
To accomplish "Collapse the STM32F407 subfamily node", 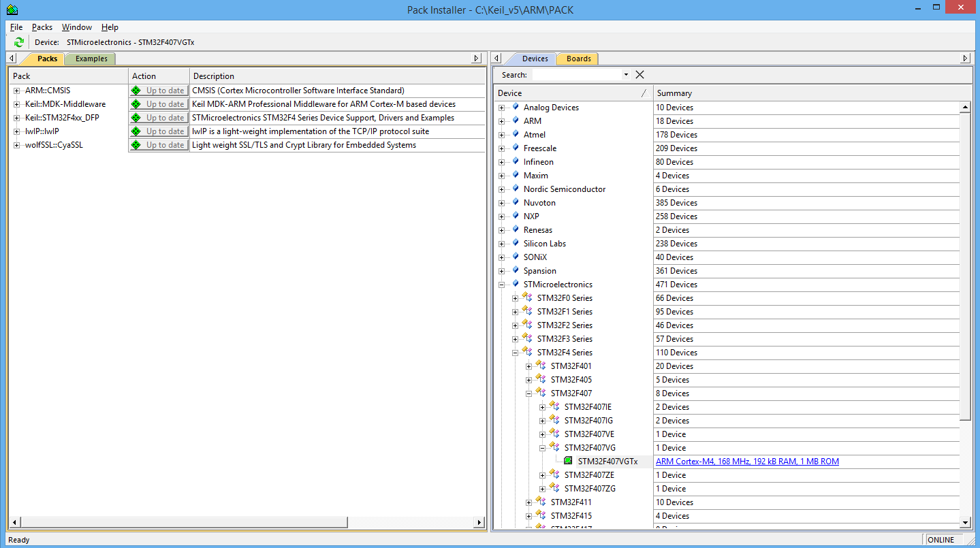I will [x=529, y=393].
